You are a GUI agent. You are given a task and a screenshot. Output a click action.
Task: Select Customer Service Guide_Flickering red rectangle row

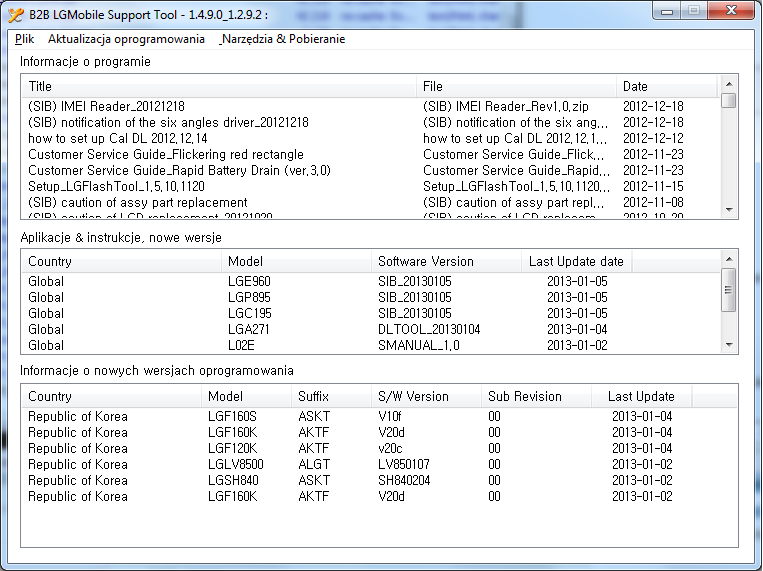(370, 154)
